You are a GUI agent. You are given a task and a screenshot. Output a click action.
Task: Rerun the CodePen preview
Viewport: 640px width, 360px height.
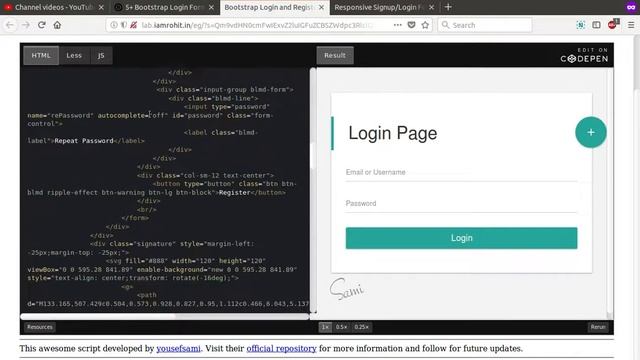[598, 327]
